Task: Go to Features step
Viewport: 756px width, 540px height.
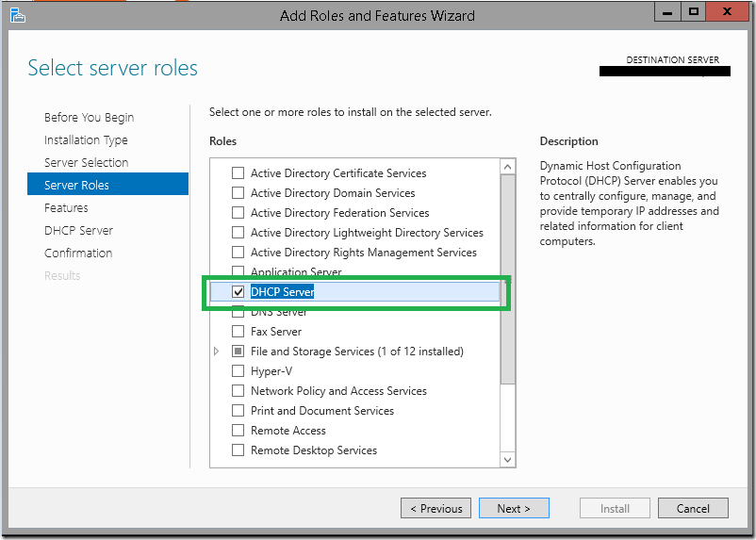Action: coord(66,208)
